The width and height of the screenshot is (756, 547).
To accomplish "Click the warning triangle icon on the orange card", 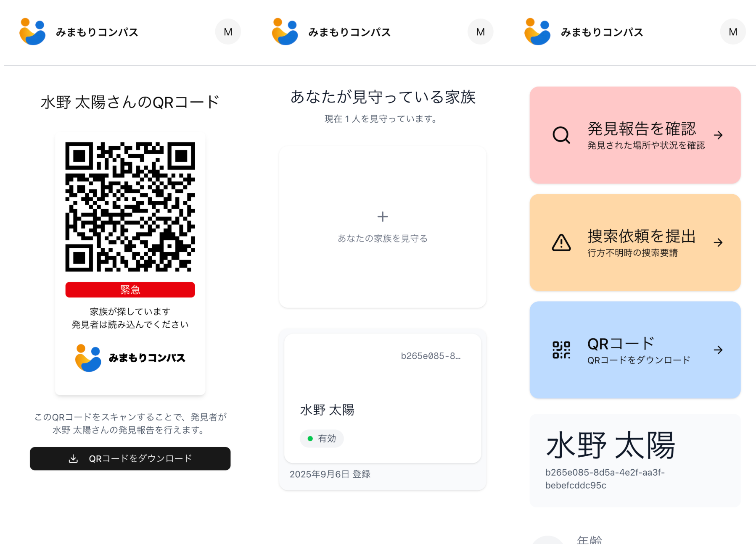I will 561,242.
